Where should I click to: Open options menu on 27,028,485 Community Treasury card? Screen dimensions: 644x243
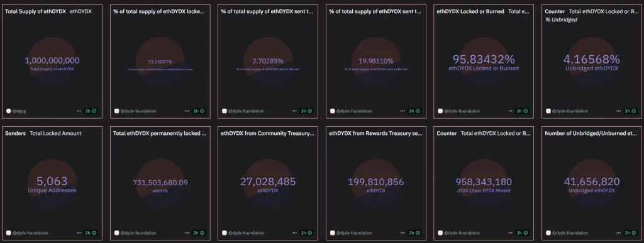tap(294, 233)
